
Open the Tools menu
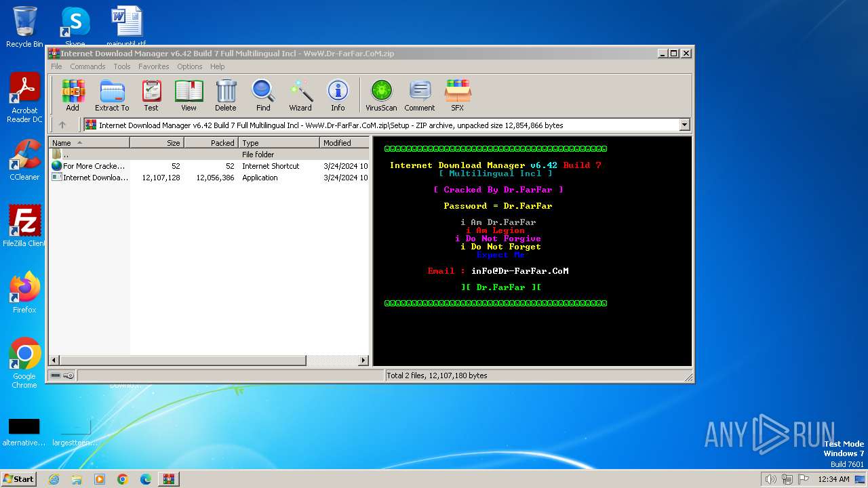tap(122, 66)
